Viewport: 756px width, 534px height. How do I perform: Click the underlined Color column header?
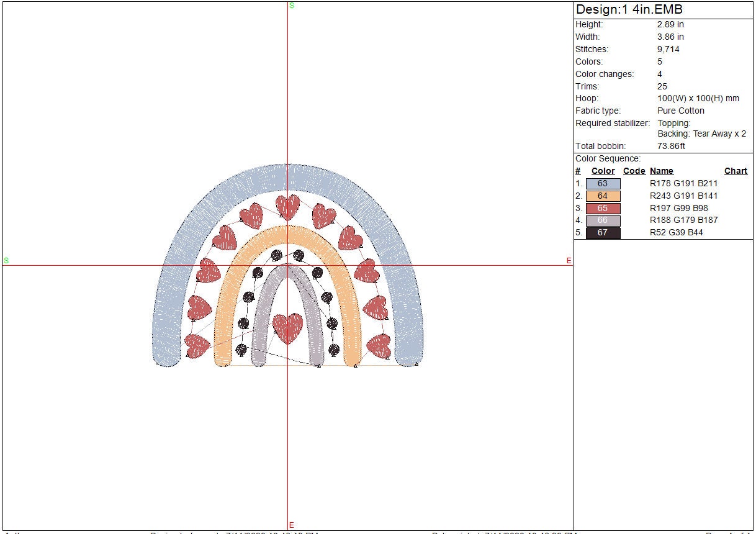coord(603,171)
